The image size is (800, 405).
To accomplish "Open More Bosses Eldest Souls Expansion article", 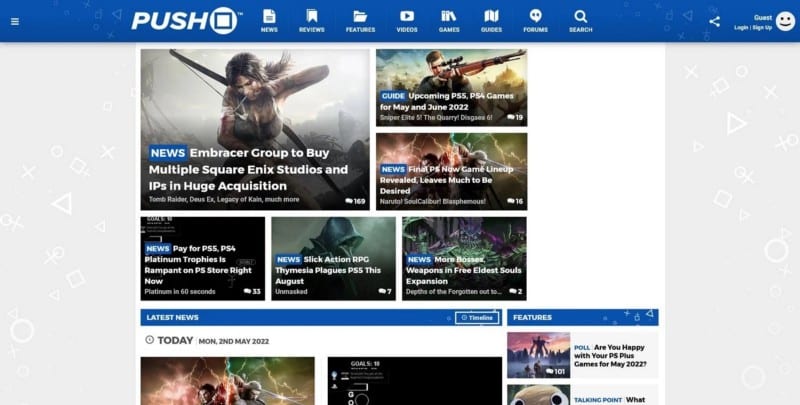I will pyautogui.click(x=463, y=270).
